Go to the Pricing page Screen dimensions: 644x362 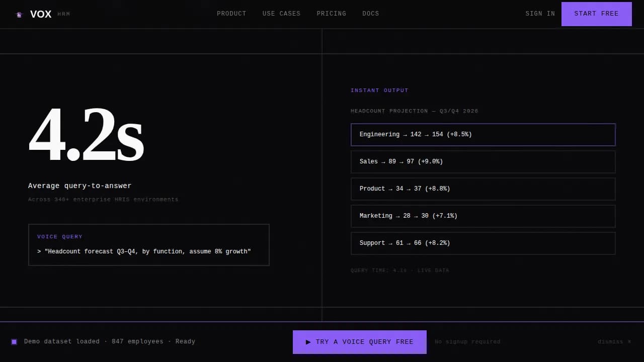click(x=332, y=14)
